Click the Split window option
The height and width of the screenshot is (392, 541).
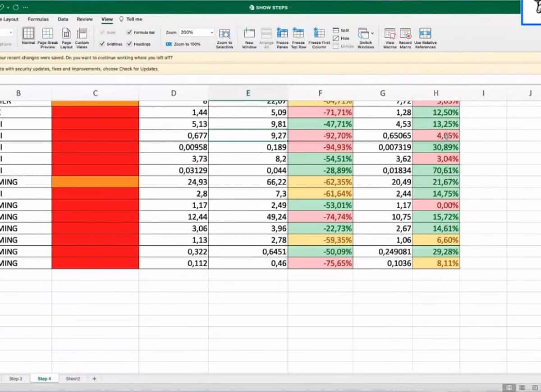[341, 30]
